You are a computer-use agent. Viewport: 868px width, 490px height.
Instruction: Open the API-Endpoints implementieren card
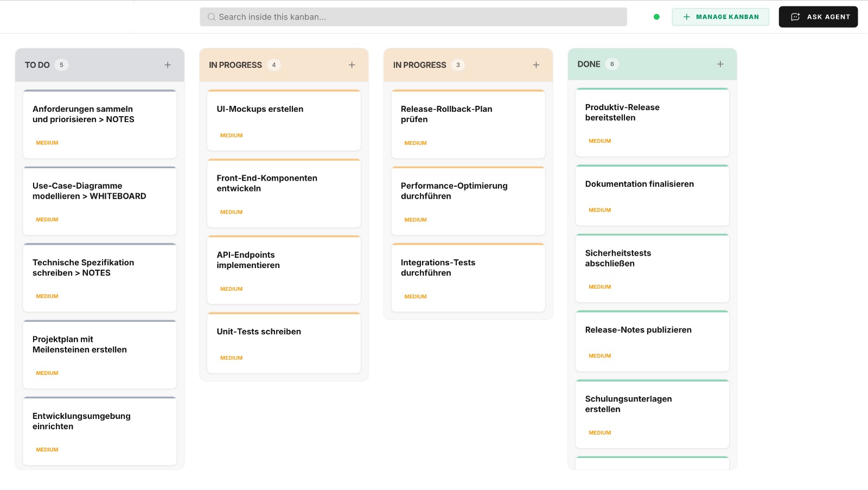click(x=284, y=270)
